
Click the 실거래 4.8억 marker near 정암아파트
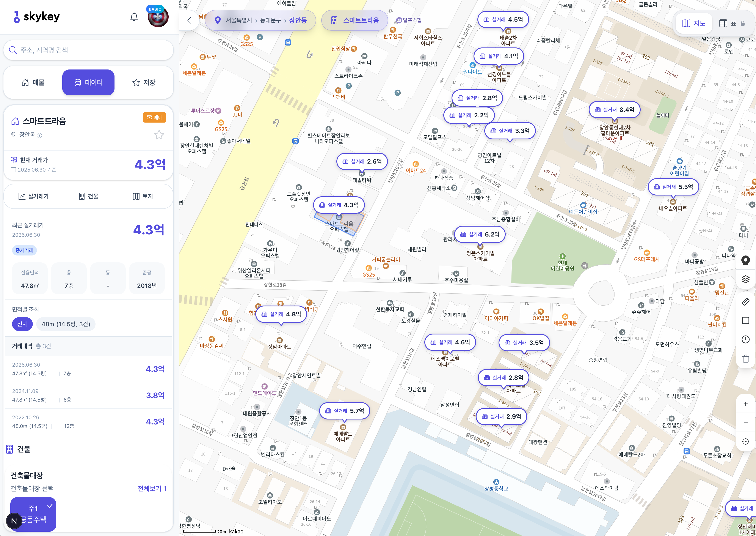(x=281, y=314)
